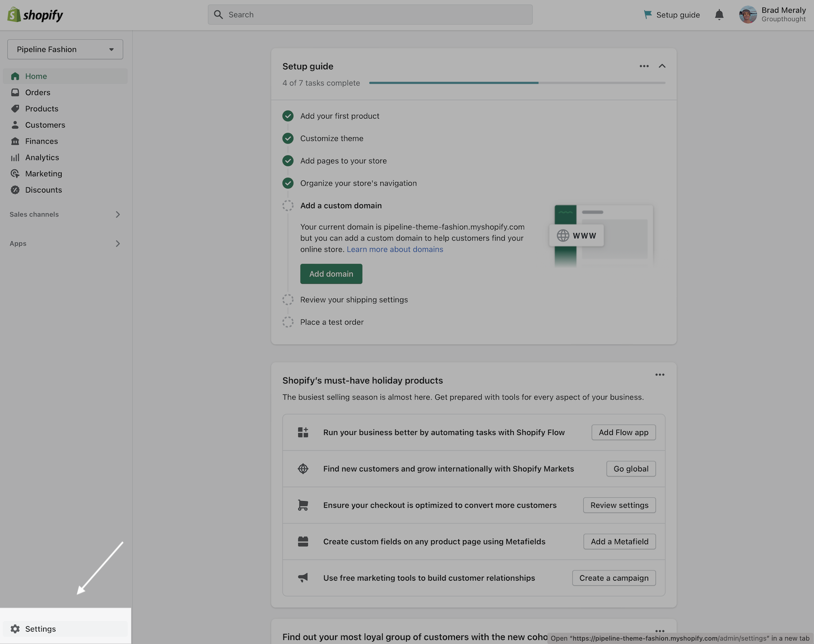The width and height of the screenshot is (814, 644).
Task: Click the Metafields box icon
Action: [x=303, y=542]
